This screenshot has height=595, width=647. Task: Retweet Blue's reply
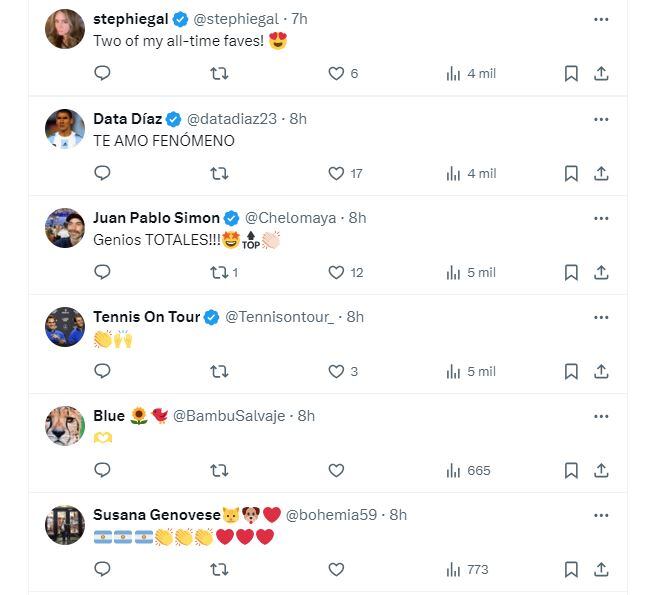[220, 470]
